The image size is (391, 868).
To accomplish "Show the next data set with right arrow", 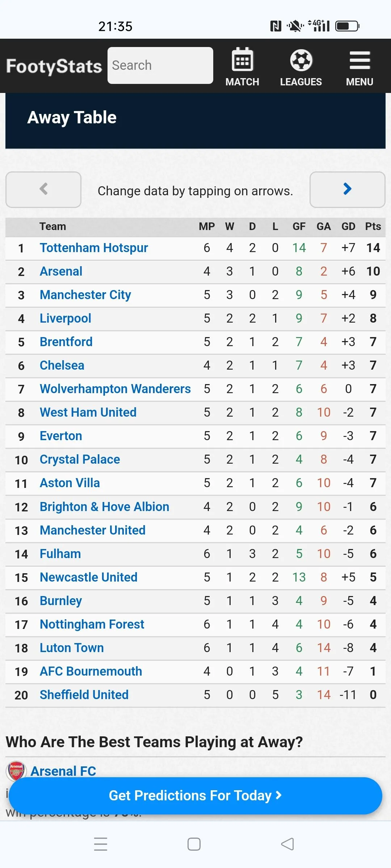I will 348,190.
